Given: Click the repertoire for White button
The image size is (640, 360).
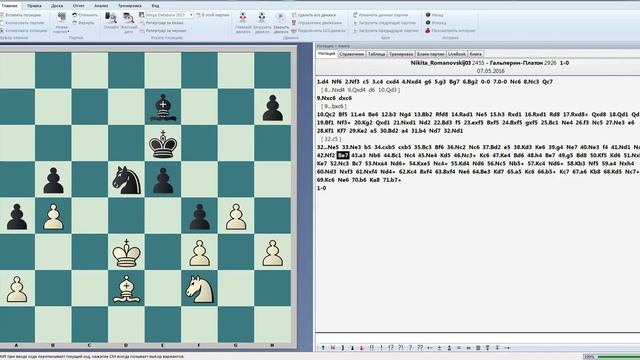Looking at the screenshot, I should pyautogui.click(x=163, y=23).
